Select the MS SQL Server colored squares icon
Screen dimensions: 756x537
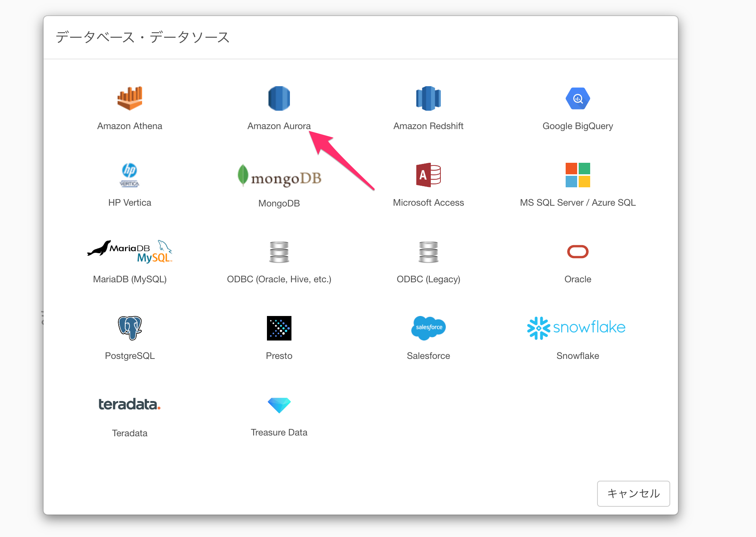point(578,175)
